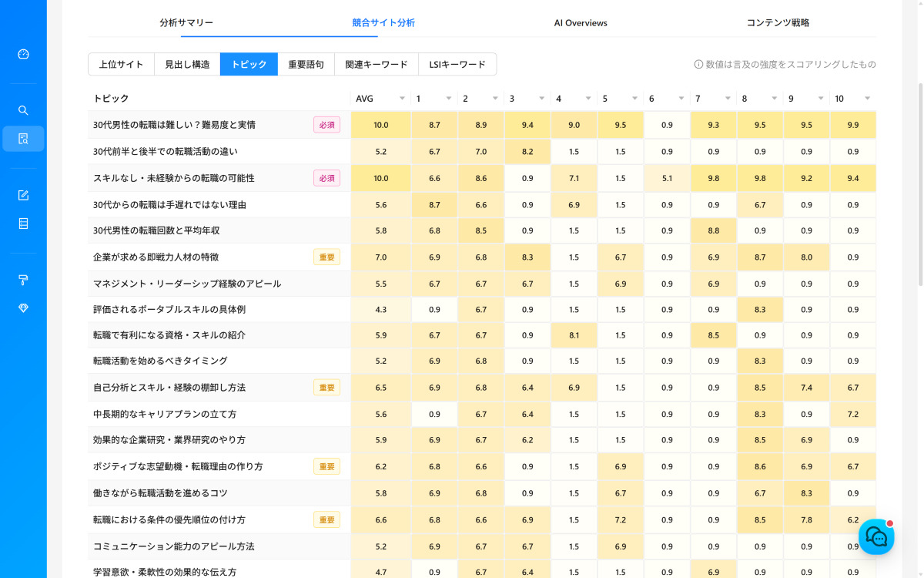This screenshot has height=578, width=924.
Task: Select the list panel icon in sidebar
Action: point(23,224)
